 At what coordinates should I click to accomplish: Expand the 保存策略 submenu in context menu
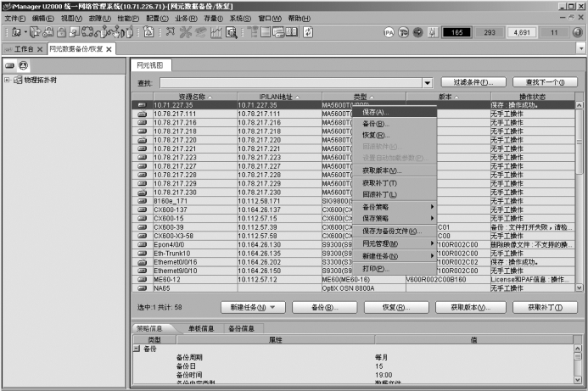point(395,218)
